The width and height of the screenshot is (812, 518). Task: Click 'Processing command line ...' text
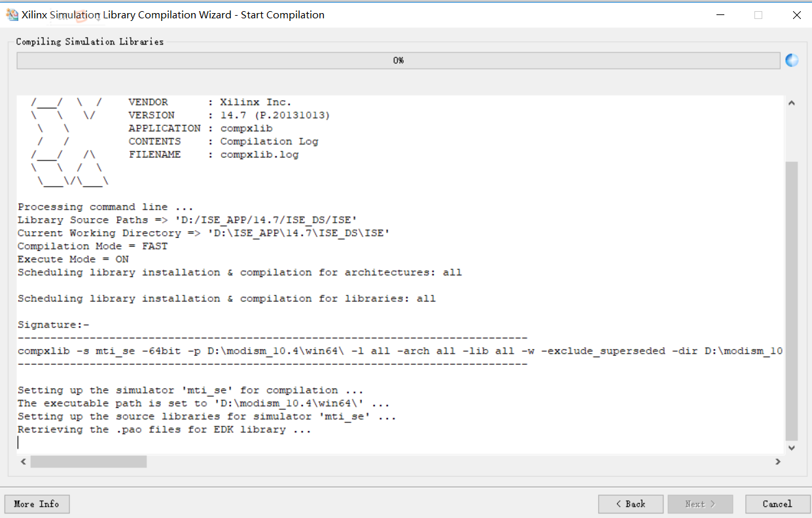[x=105, y=207]
